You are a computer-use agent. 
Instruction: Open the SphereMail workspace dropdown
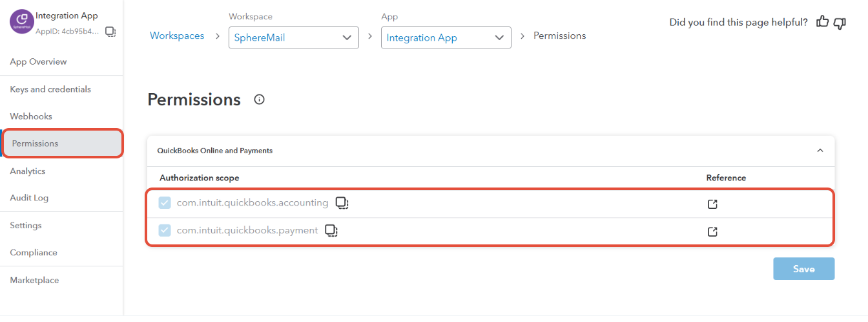click(294, 38)
